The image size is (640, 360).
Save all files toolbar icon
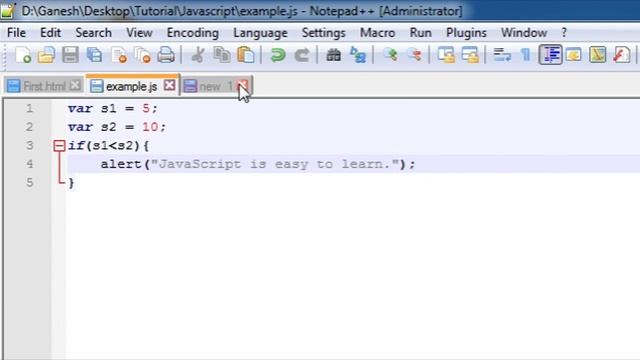click(x=94, y=55)
